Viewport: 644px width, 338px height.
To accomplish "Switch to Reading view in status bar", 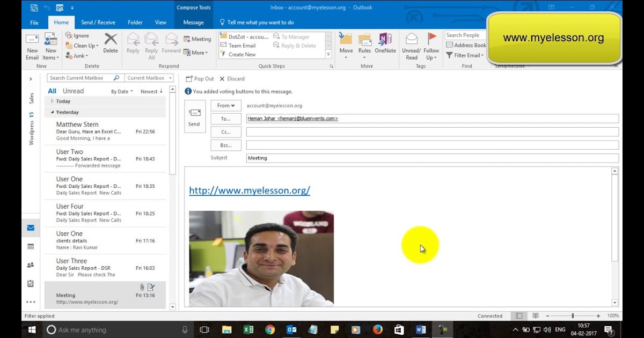I will [535, 316].
